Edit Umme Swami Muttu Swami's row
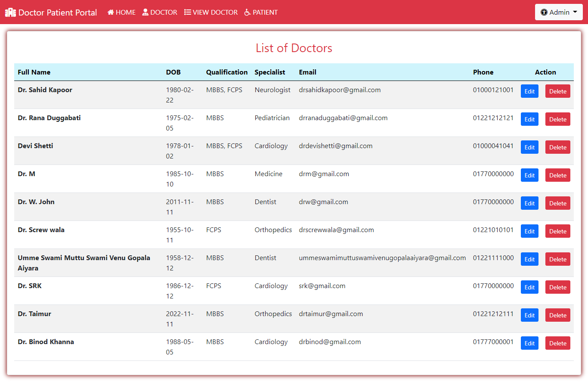The width and height of the screenshot is (588, 382). pos(529,259)
